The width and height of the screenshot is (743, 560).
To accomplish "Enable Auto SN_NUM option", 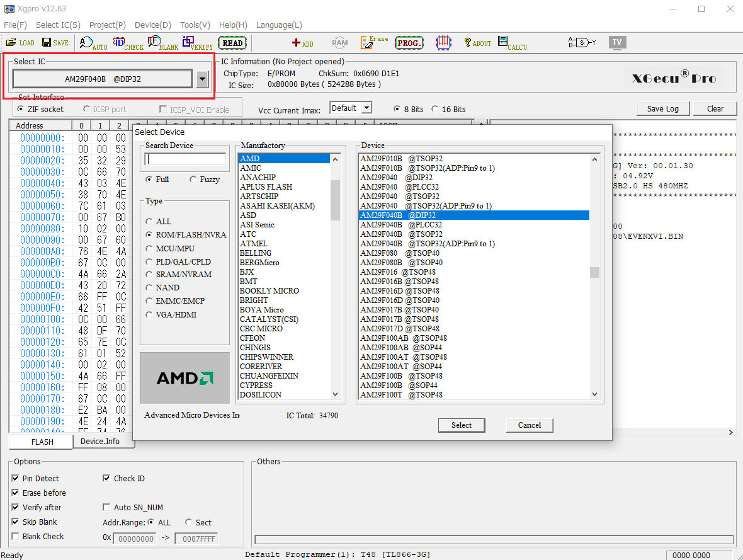I will tap(106, 507).
